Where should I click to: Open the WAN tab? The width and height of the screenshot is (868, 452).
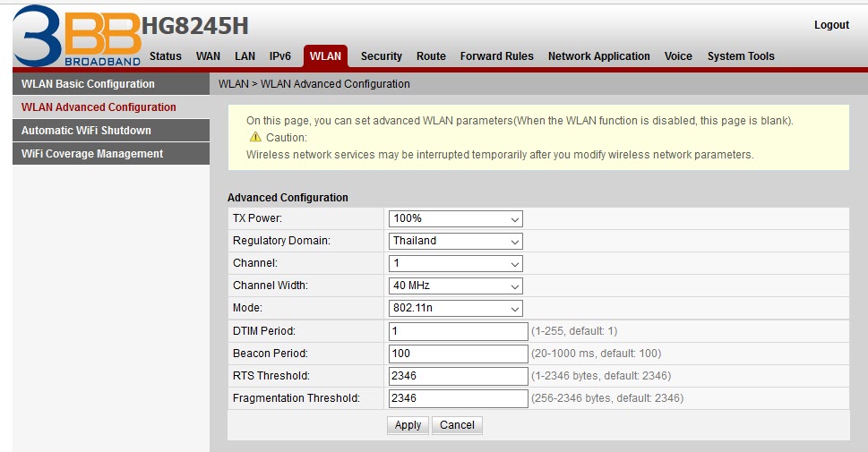(208, 56)
